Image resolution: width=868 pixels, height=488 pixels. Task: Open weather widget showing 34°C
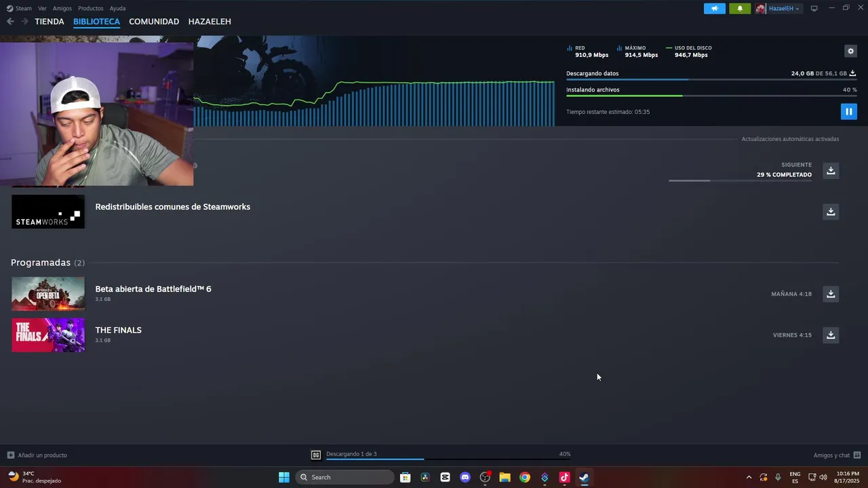tap(34, 477)
